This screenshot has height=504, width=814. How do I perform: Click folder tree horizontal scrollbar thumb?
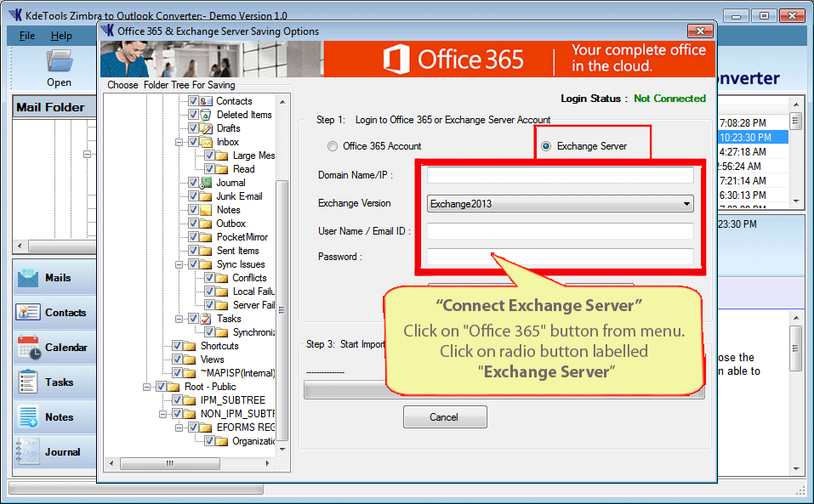170,463
